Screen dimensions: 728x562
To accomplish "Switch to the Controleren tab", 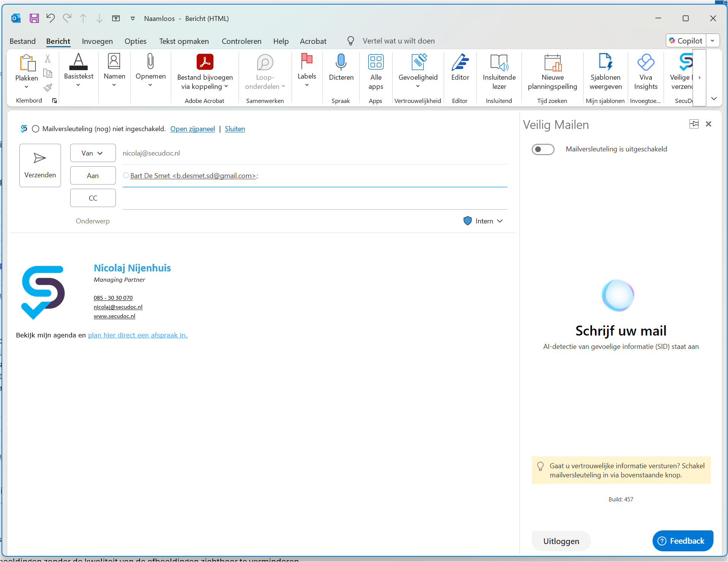I will tap(242, 41).
